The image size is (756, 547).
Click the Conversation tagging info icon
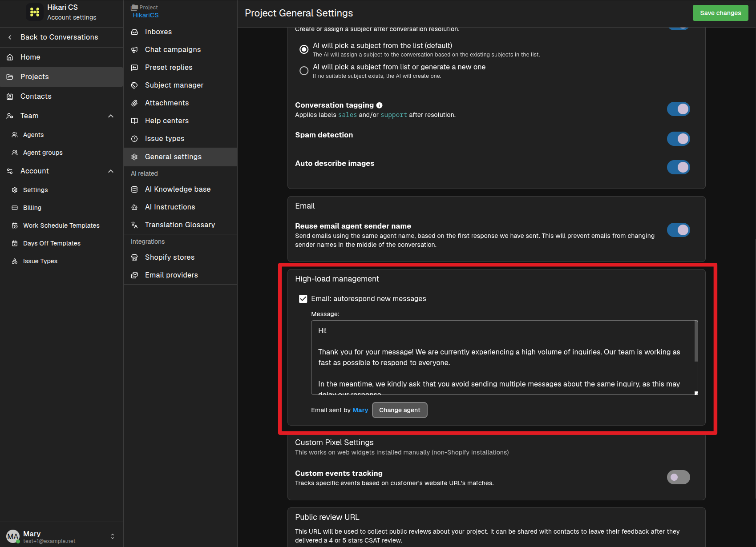point(380,105)
